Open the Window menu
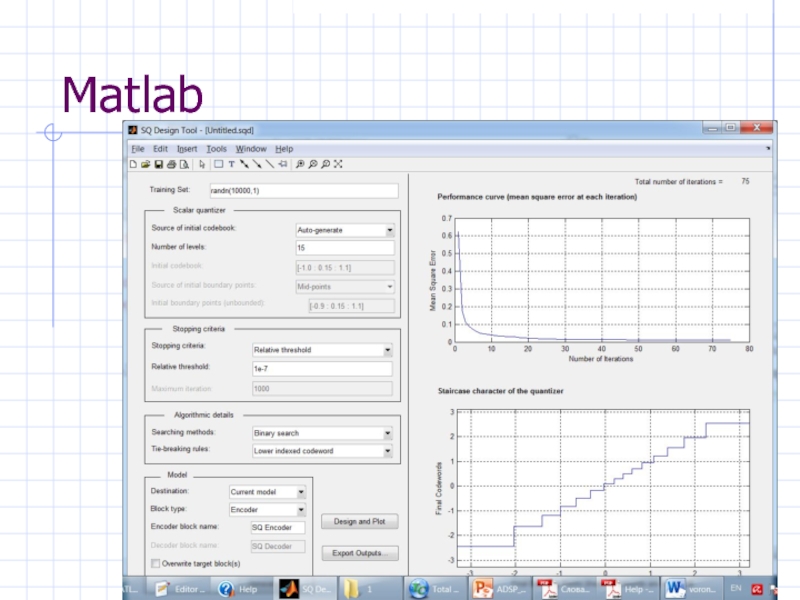 [251, 149]
